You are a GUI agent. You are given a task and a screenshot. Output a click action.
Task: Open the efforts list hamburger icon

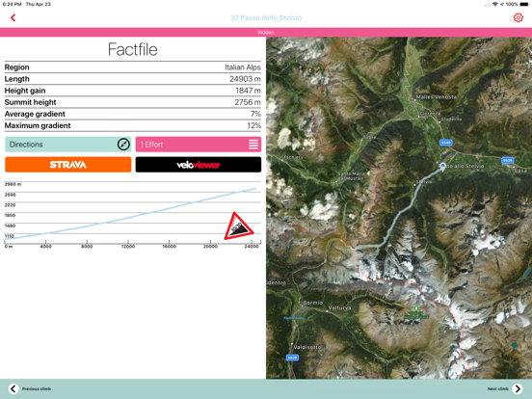pyautogui.click(x=253, y=145)
